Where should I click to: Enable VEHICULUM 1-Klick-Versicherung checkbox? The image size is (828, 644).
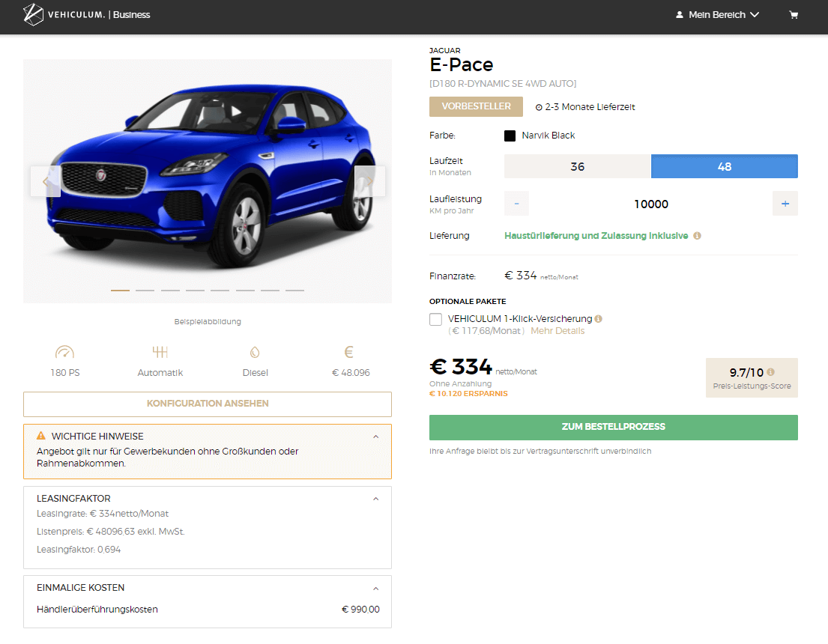tap(435, 319)
